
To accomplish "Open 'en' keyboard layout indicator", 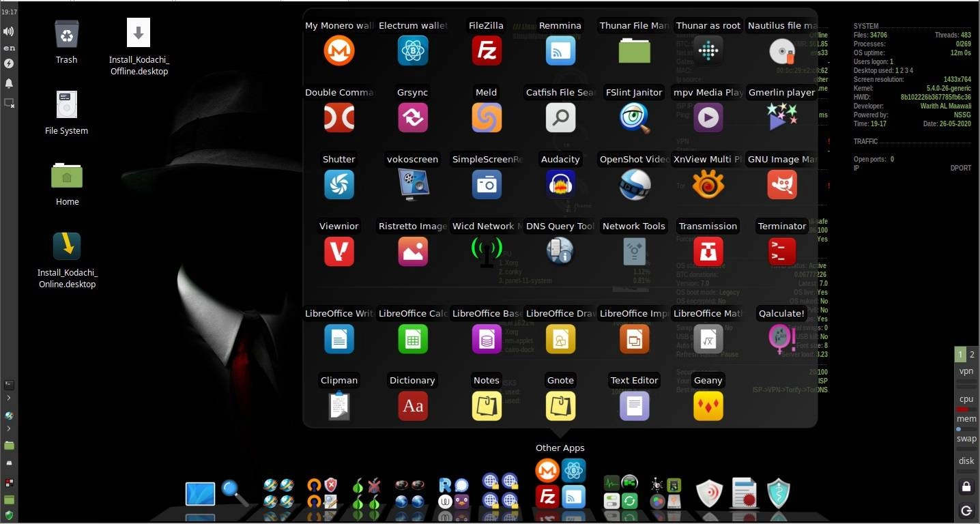I will click(x=9, y=48).
